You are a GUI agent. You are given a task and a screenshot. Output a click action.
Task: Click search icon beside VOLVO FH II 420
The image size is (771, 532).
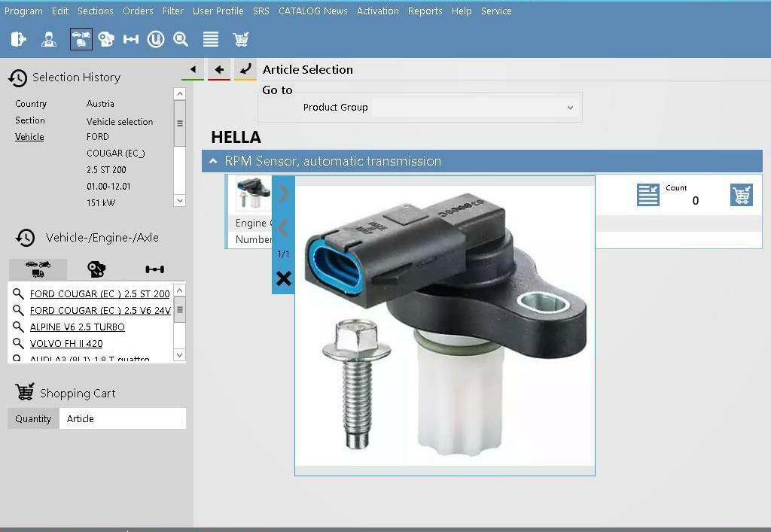click(x=18, y=343)
